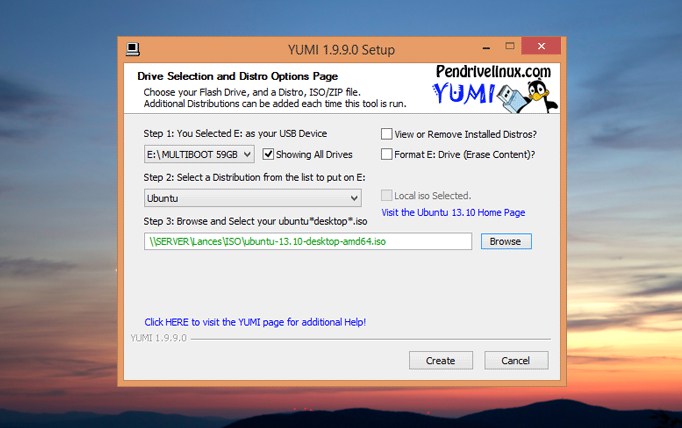Click the Create button
This screenshot has height=428, width=682.
coord(441,361)
